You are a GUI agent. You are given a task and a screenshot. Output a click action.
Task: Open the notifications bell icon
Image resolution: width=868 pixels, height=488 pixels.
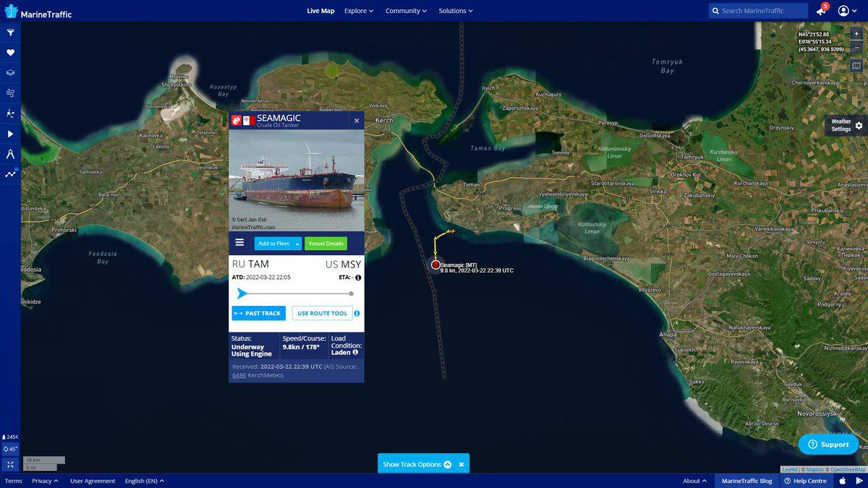pyautogui.click(x=821, y=11)
